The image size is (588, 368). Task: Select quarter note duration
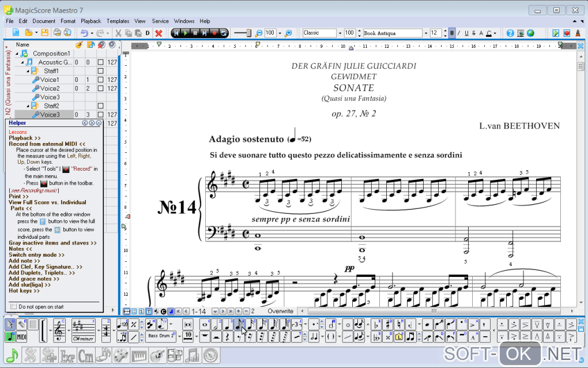[x=228, y=325]
